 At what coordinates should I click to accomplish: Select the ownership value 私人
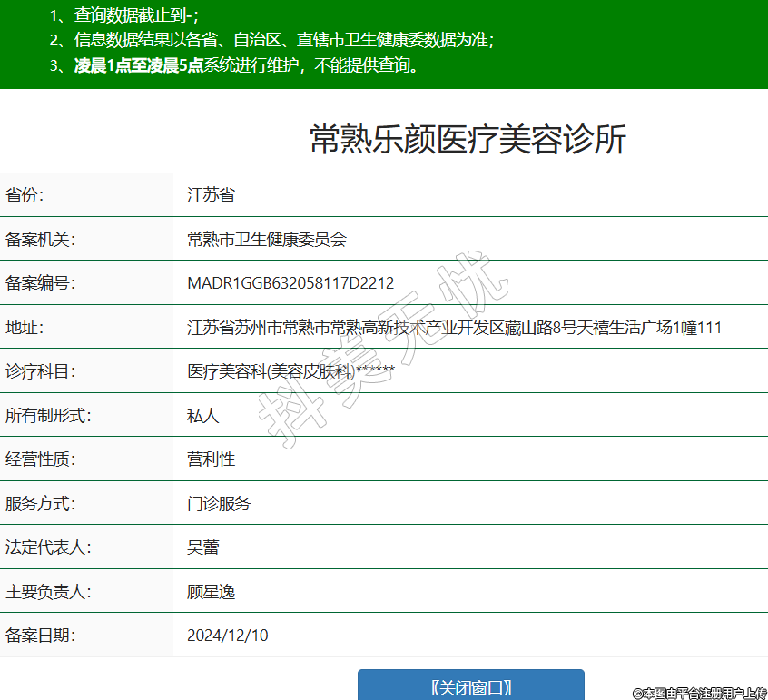click(202, 416)
